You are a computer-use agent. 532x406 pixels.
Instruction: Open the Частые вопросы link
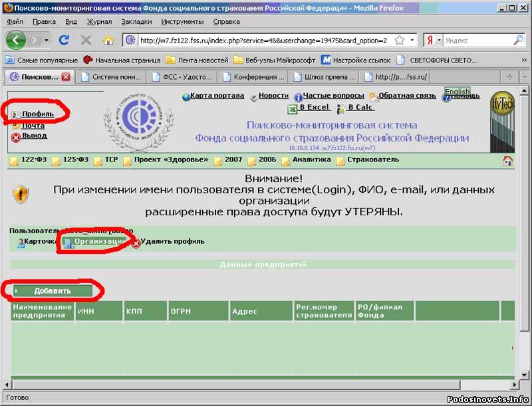pos(333,96)
